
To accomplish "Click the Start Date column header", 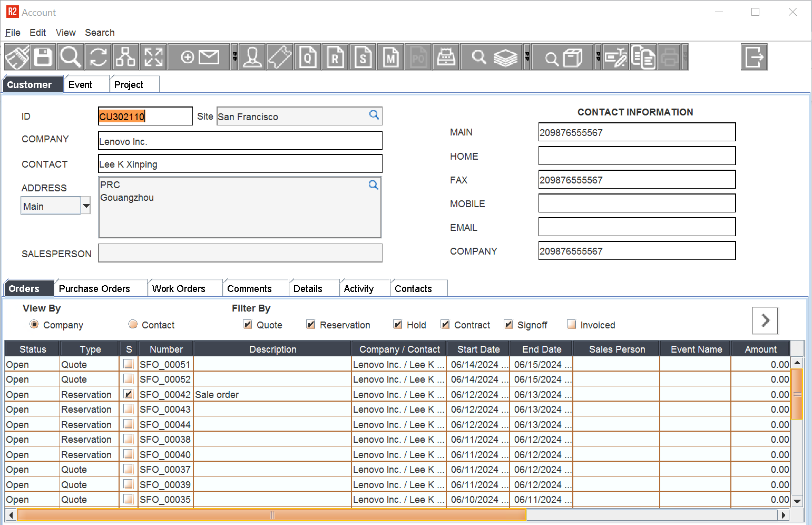I will coord(478,349).
